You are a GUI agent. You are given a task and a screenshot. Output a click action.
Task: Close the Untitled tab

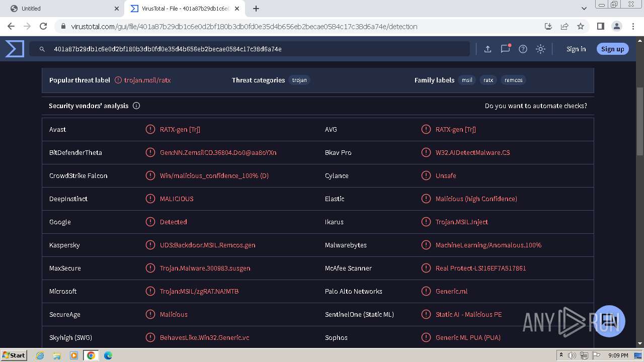coord(116,9)
